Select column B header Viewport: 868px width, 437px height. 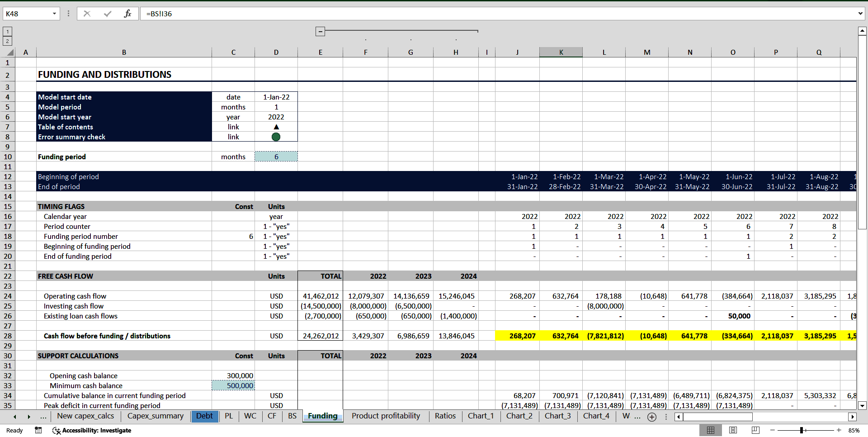point(124,52)
